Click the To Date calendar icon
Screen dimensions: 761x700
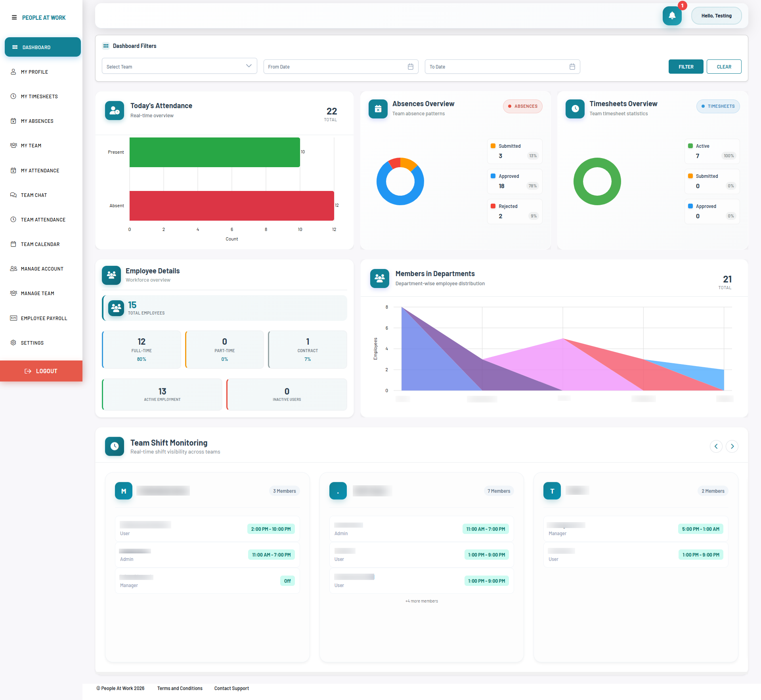572,67
